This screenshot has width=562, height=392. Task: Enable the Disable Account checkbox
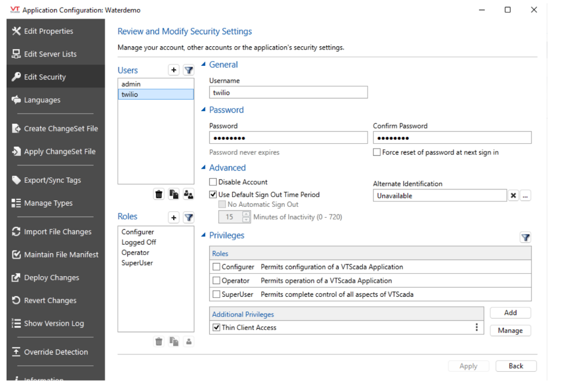click(x=213, y=182)
